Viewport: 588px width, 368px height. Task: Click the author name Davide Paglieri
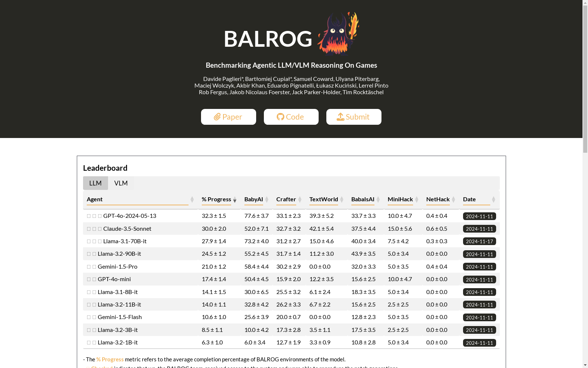pyautogui.click(x=222, y=79)
